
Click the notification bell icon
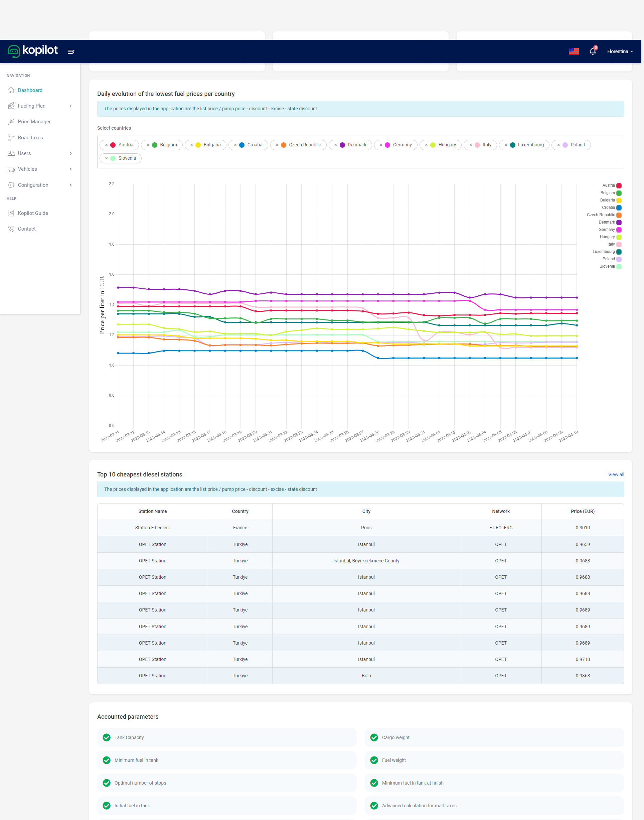coord(592,51)
